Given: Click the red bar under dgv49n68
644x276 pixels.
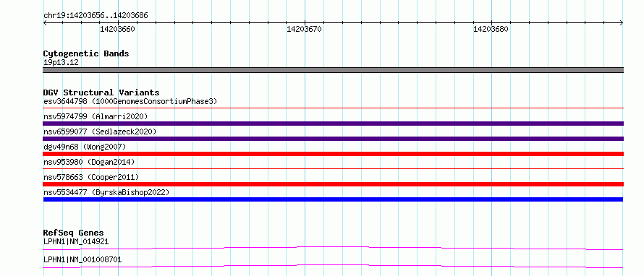Looking at the screenshot, I should pyautogui.click(x=333, y=154).
